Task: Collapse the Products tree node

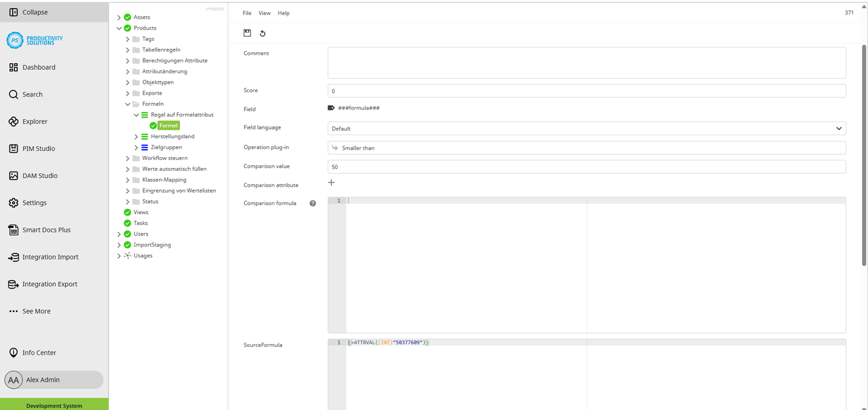Action: pyautogui.click(x=119, y=28)
